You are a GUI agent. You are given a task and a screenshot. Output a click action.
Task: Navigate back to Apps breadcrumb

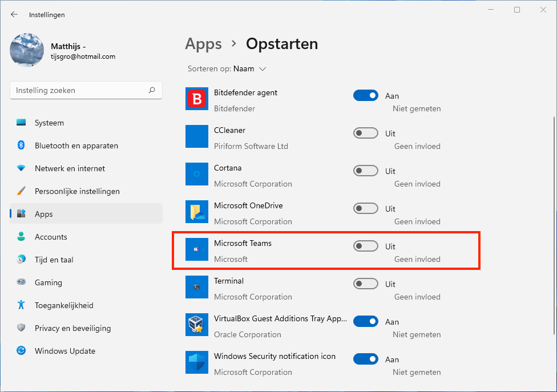[203, 44]
